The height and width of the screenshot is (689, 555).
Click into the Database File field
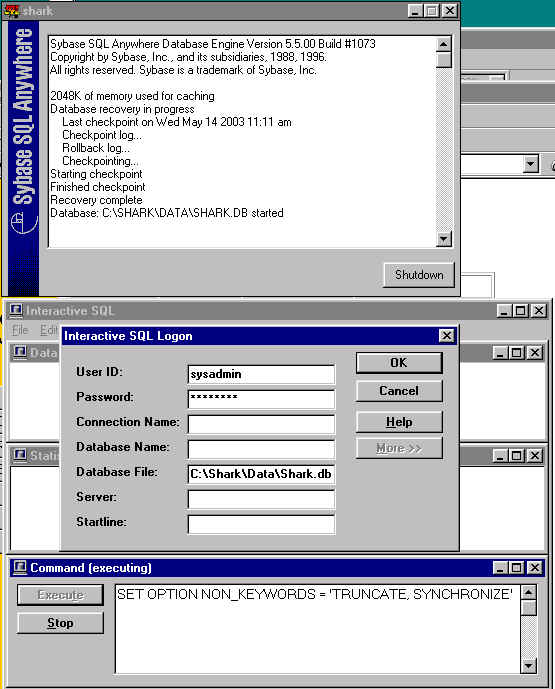tap(261, 474)
